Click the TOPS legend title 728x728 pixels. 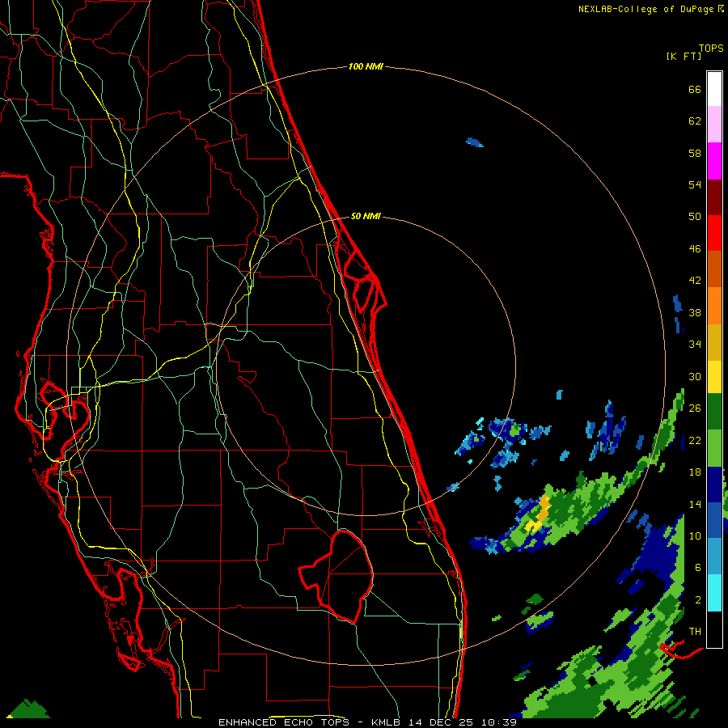pos(711,49)
